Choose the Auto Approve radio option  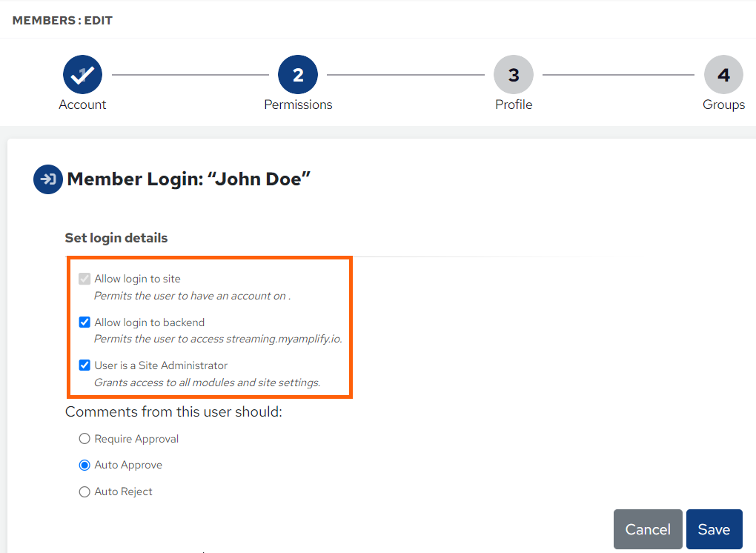click(x=84, y=465)
